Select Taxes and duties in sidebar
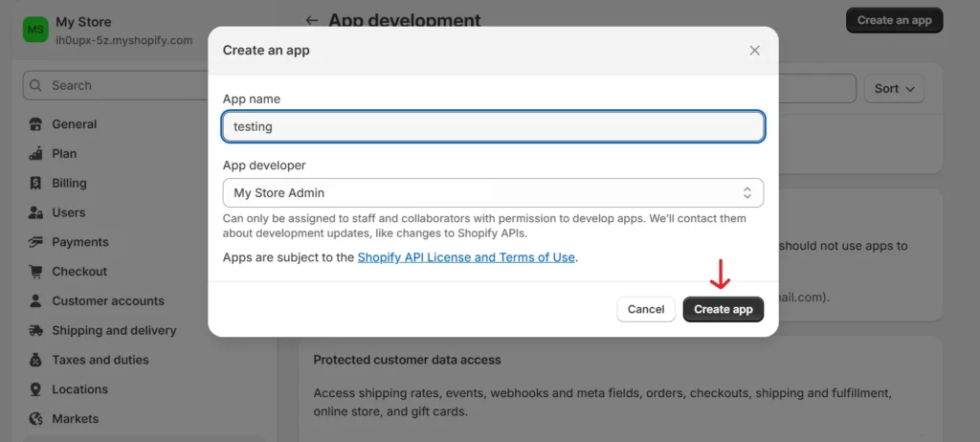The height and width of the screenshot is (442, 980). click(100, 361)
